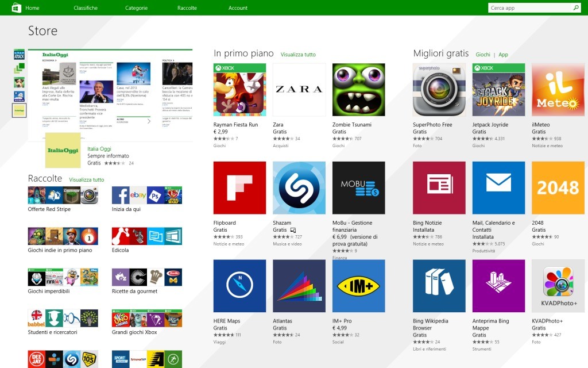The height and width of the screenshot is (368, 588).
Task: Select the Italia Oggi carousel thumbnail
Action: pos(19,110)
